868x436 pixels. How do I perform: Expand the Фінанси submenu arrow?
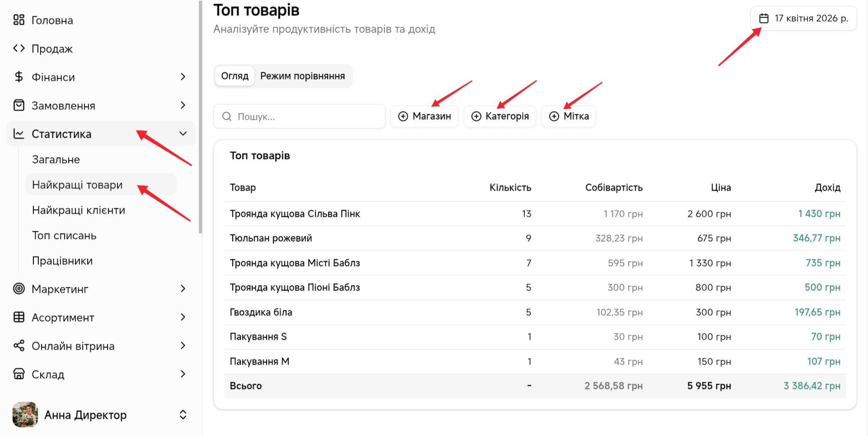click(183, 77)
